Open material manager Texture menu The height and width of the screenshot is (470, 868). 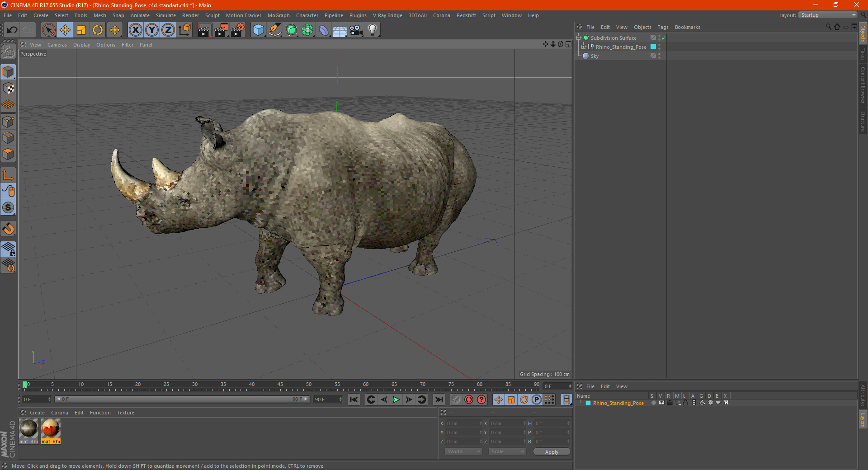click(x=125, y=413)
